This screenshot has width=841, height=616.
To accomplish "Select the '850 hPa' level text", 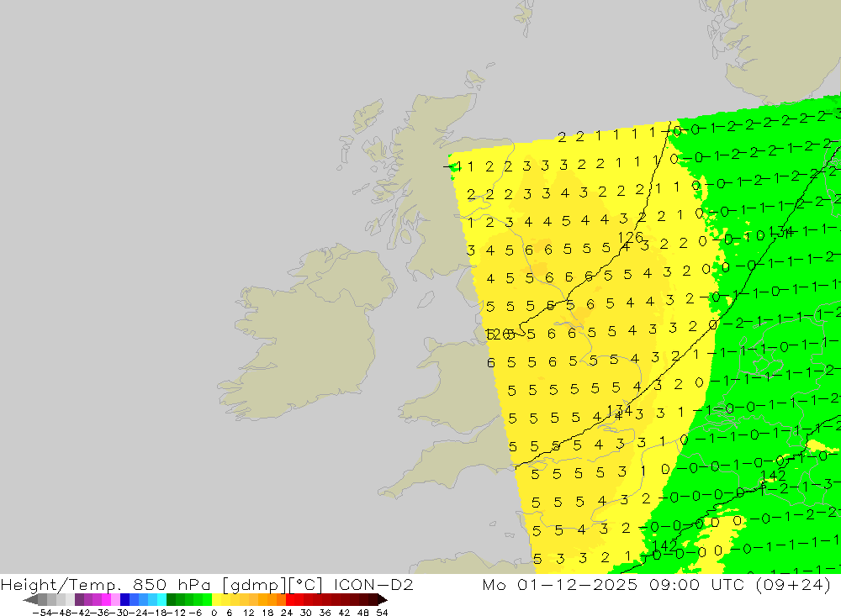I will click(172, 584).
